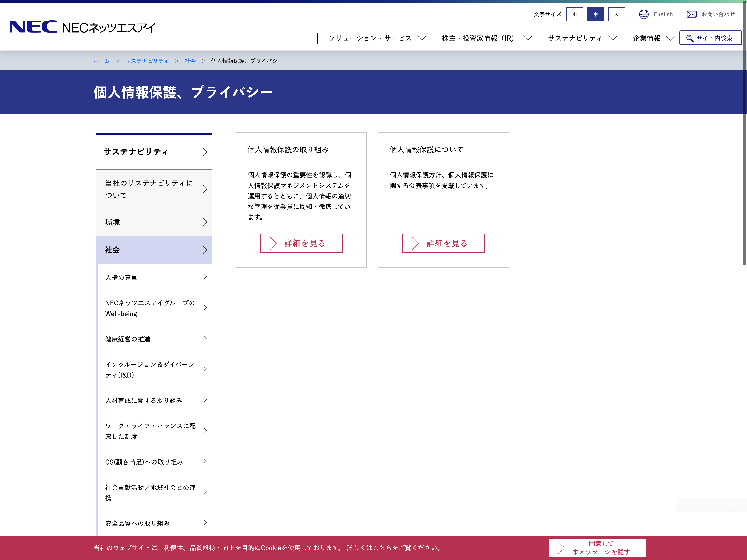
Task: Click arrow icon beside サステナビリティ sidebar heading
Action: (x=205, y=152)
